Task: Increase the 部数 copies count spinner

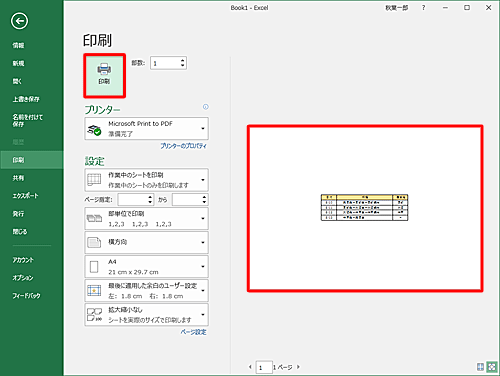Action: [182, 61]
